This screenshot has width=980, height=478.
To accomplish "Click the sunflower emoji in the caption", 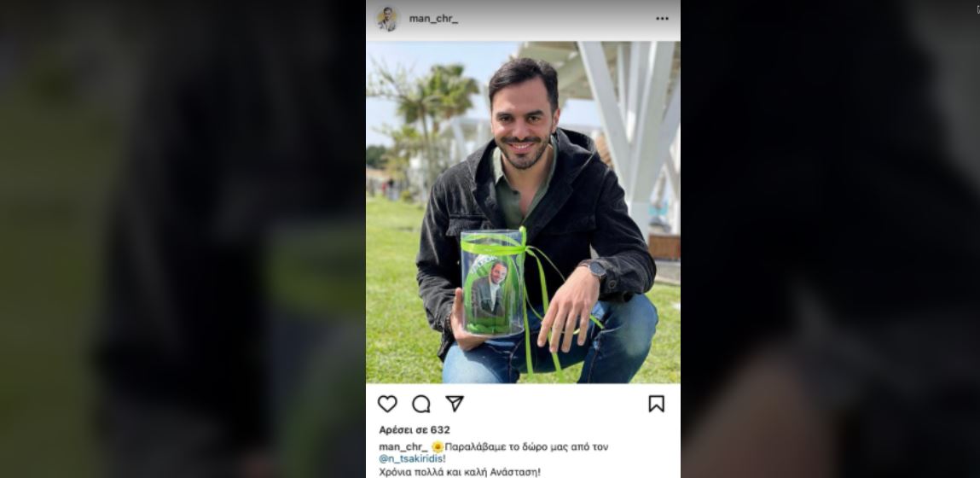I will (438, 446).
